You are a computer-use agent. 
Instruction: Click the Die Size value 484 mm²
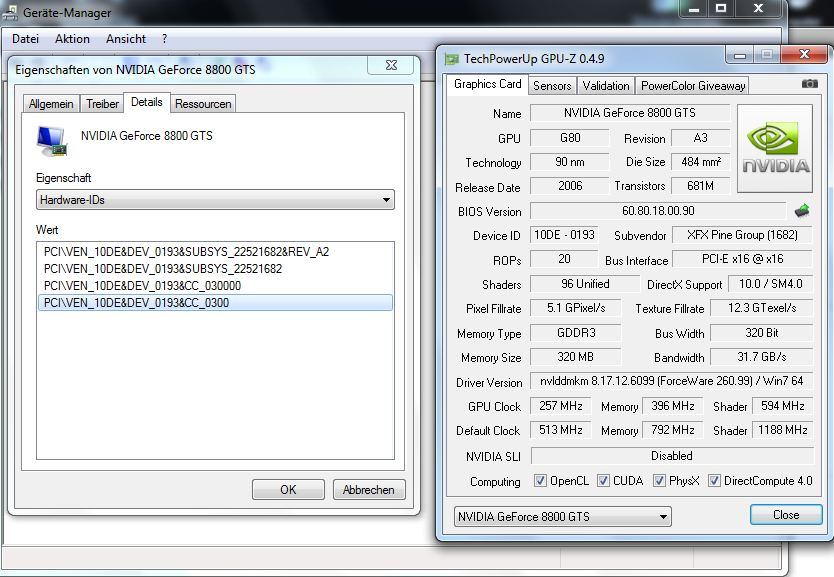click(x=700, y=162)
